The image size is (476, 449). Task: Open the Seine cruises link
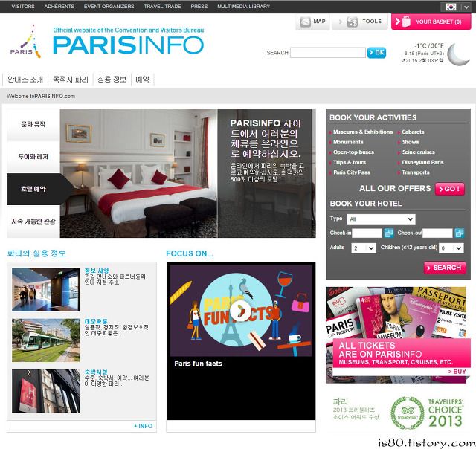pyautogui.click(x=418, y=152)
